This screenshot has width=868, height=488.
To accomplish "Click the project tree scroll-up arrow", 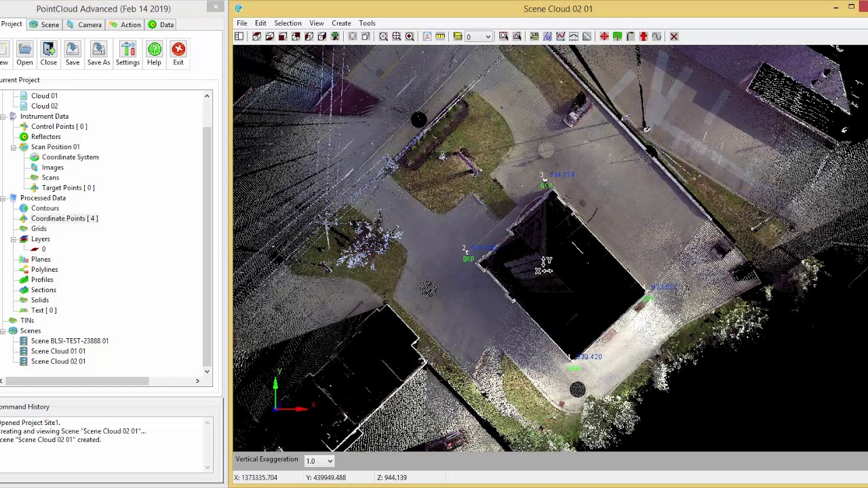I will (x=207, y=96).
